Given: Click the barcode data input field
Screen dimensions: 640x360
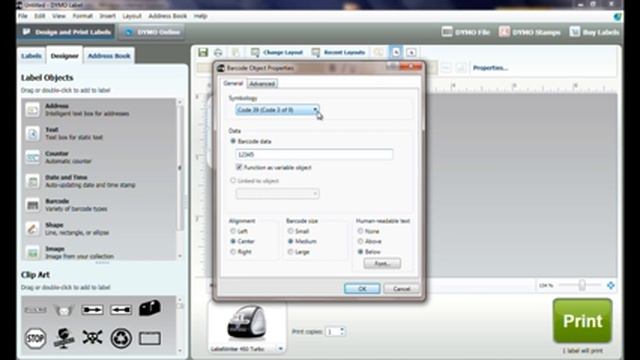Looking at the screenshot, I should tap(314, 154).
